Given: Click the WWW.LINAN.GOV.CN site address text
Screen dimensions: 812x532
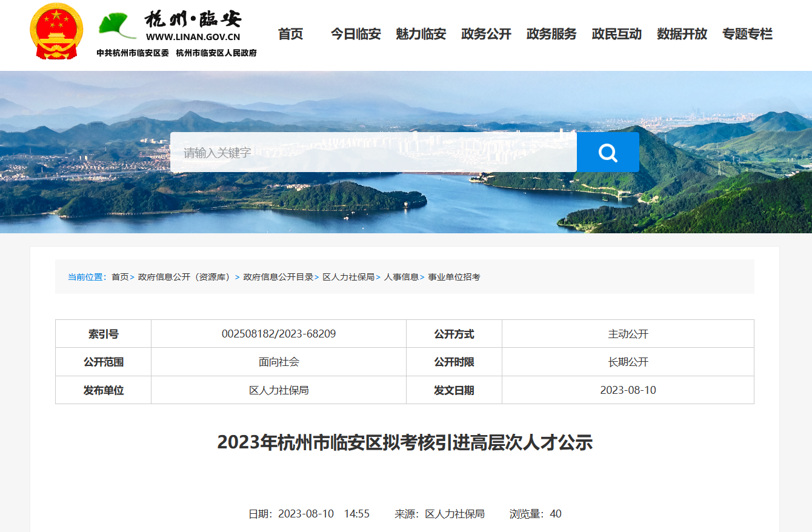Looking at the screenshot, I should click(x=193, y=36).
